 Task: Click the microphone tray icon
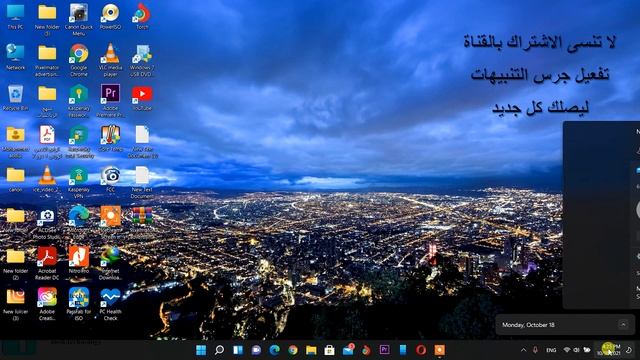535,350
